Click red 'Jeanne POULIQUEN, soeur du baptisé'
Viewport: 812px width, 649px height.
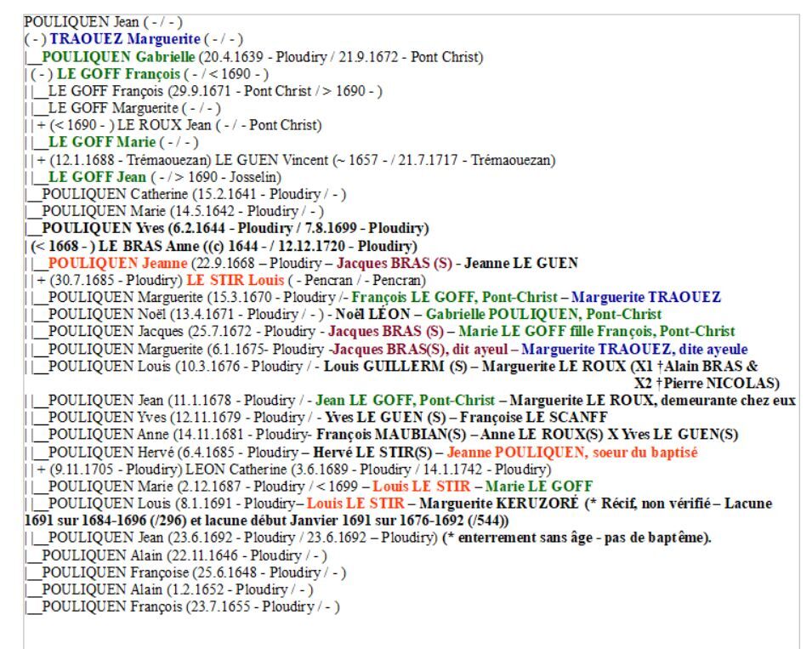coord(572,453)
